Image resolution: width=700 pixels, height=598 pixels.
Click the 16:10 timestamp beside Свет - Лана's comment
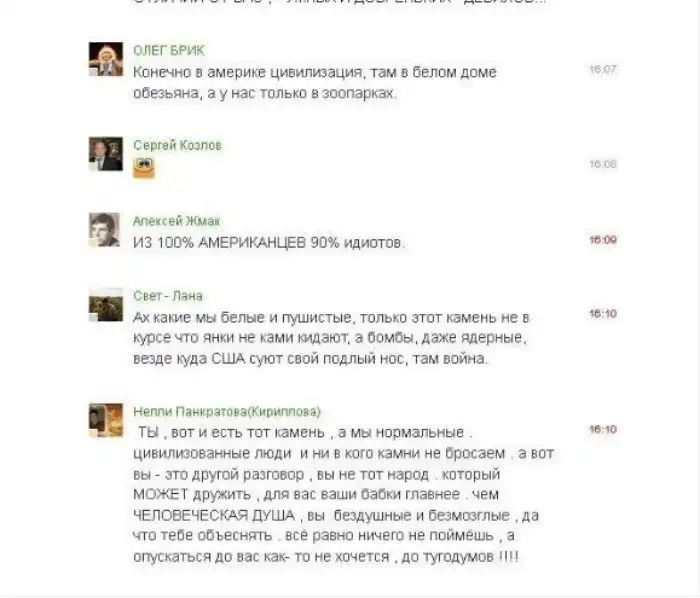point(603,314)
